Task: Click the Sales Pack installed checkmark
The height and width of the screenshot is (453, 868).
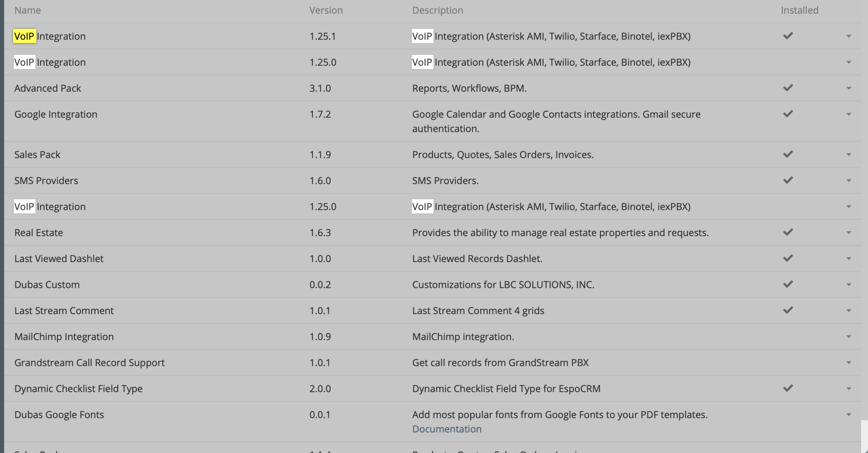Action: point(788,154)
